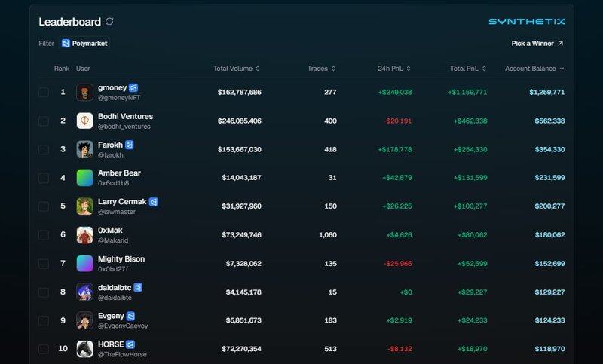
Task: Open the Mighty Bison user name
Action: [121, 258]
